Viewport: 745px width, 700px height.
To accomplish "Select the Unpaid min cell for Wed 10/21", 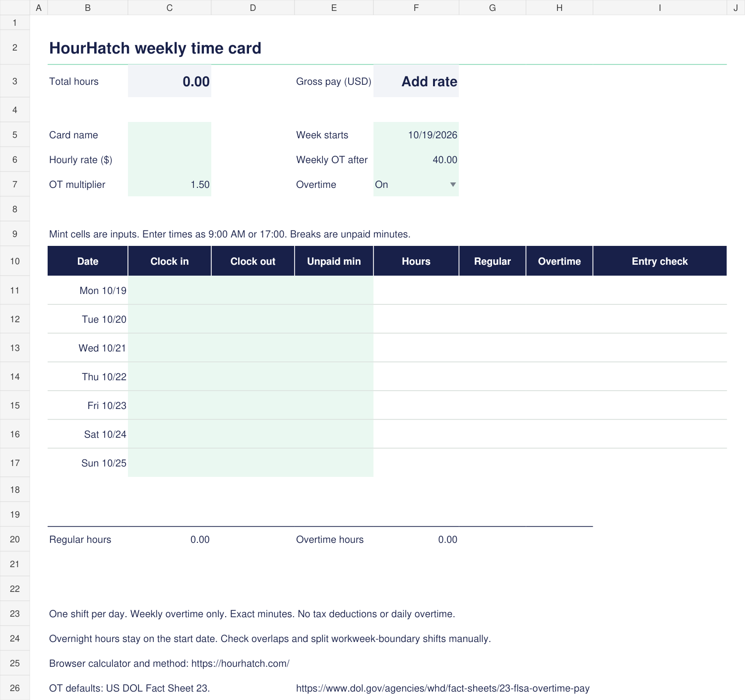I will (x=334, y=348).
